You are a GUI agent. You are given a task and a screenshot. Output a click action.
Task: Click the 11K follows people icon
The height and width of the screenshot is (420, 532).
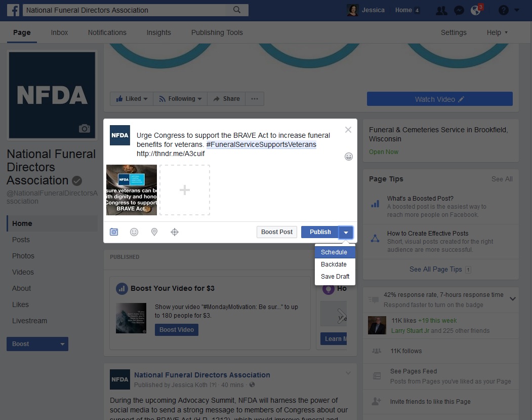pos(377,351)
